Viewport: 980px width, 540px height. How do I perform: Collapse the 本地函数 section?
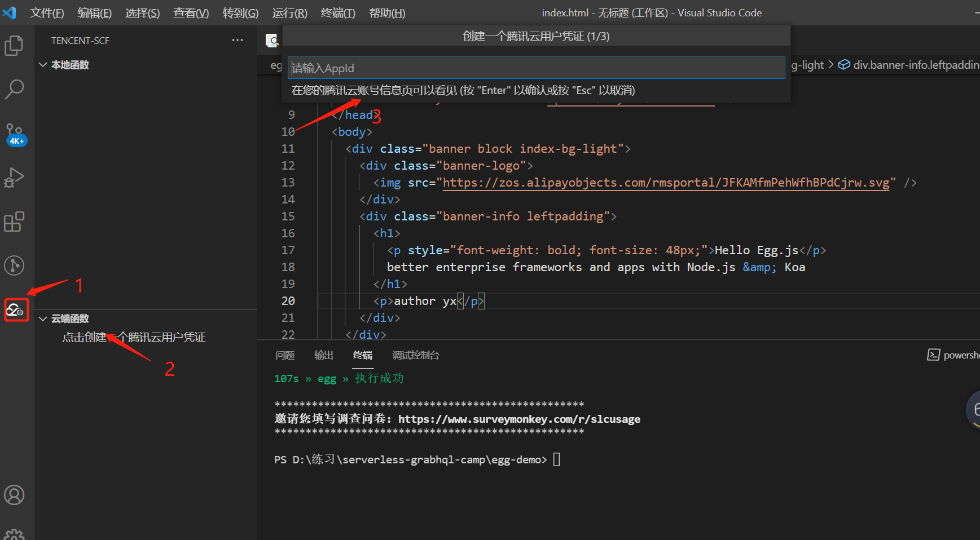43,65
